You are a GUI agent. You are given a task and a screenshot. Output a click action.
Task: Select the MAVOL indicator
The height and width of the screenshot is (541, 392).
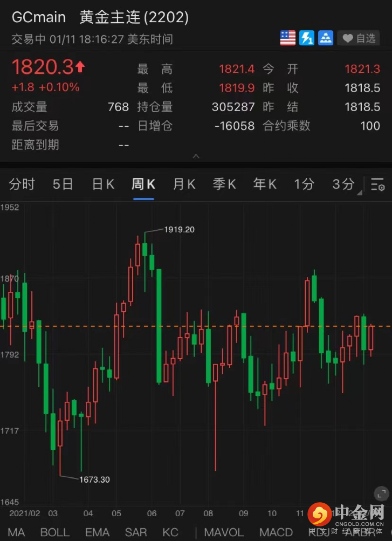tap(224, 532)
